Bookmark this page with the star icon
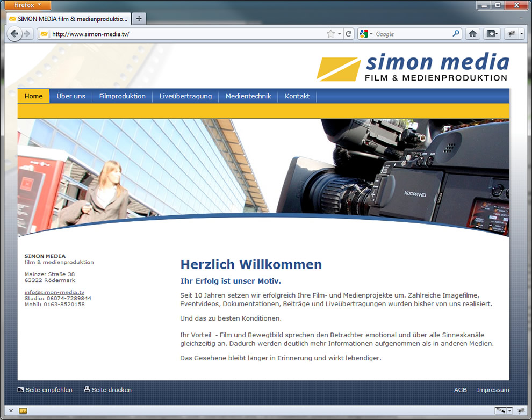Viewport: 532px width, 420px height. 330,34
